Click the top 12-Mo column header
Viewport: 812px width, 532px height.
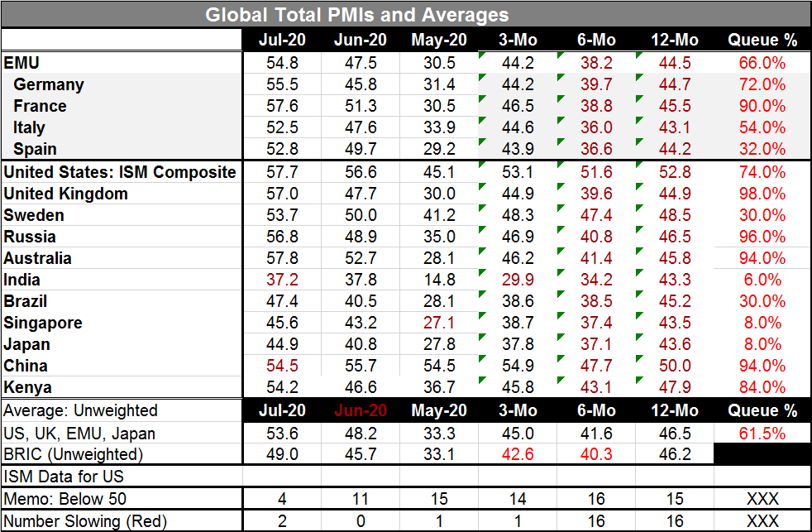[x=675, y=40]
